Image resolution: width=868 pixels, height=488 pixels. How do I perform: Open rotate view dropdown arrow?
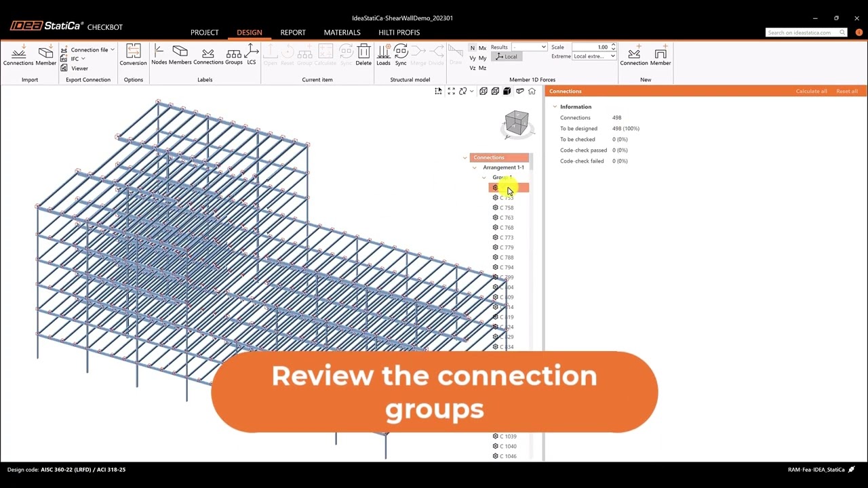coord(471,91)
